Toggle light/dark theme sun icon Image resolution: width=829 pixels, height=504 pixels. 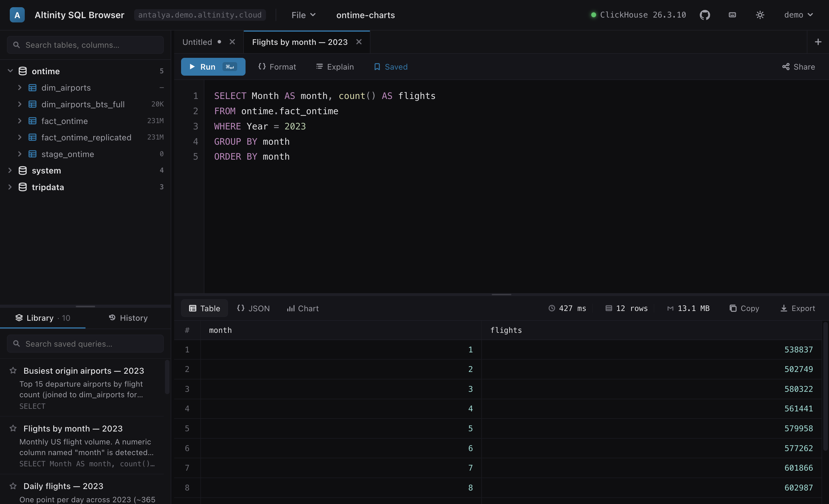point(760,15)
